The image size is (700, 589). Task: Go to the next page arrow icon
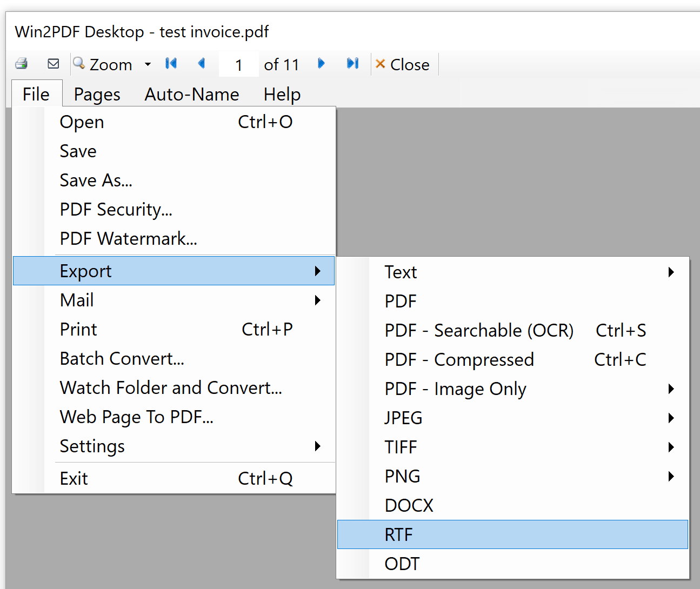coord(321,63)
